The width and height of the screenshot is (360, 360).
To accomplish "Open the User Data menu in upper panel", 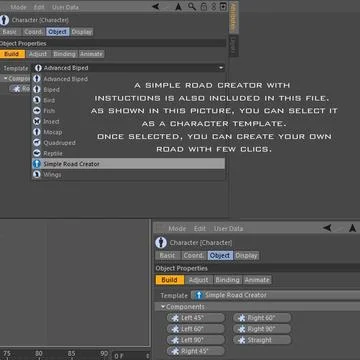I will click(x=65, y=7).
